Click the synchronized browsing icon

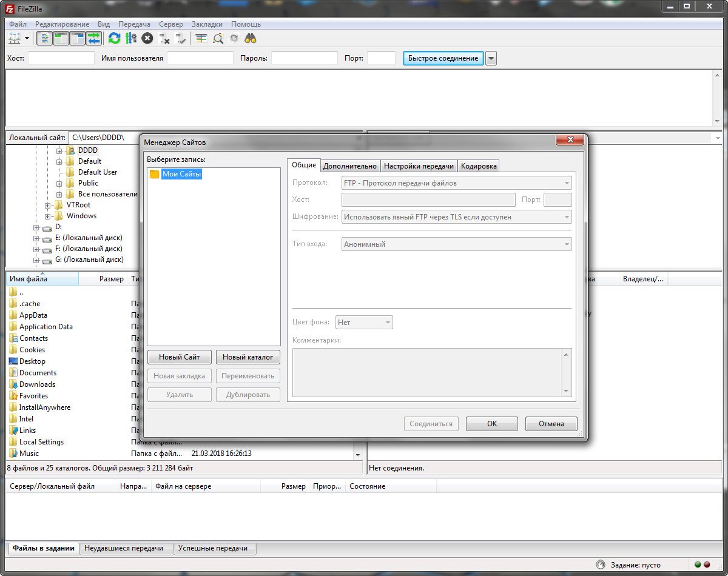(234, 38)
